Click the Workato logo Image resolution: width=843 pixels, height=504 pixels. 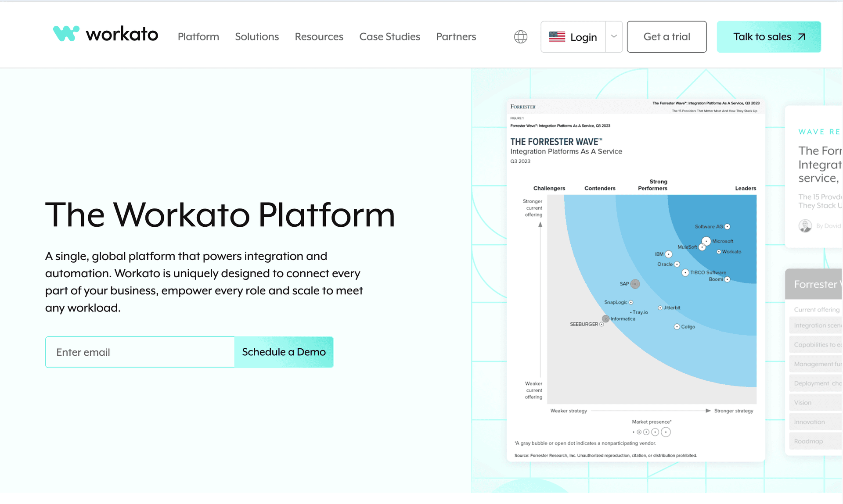pyautogui.click(x=105, y=34)
